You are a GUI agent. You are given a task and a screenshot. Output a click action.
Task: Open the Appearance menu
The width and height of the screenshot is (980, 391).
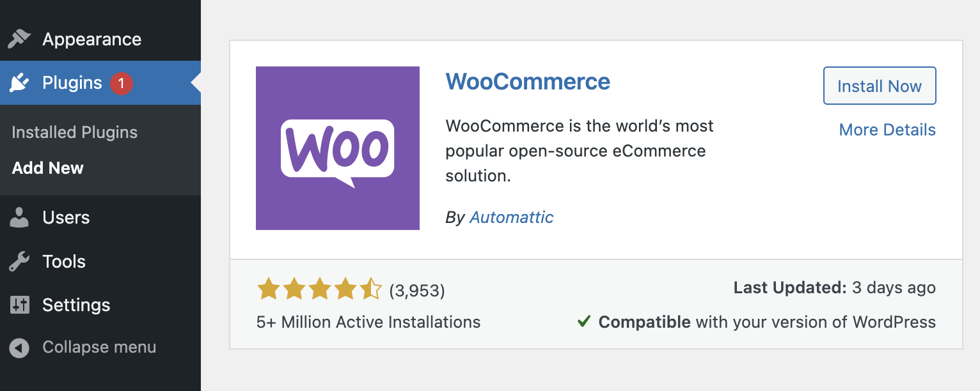point(91,39)
